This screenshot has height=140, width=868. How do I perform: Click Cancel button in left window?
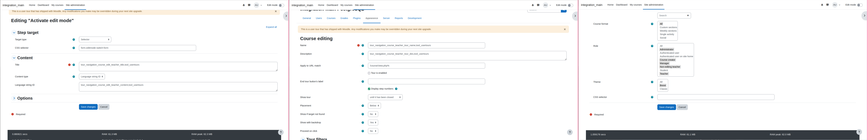[x=104, y=107]
